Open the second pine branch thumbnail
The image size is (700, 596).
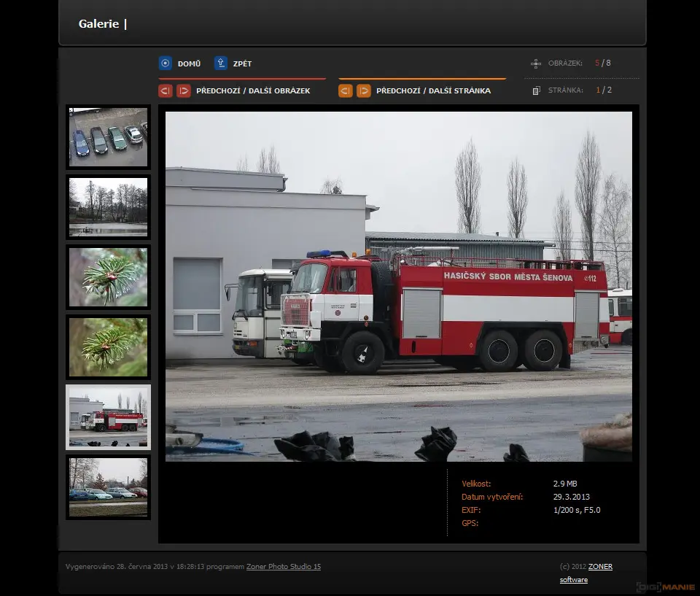tap(108, 347)
